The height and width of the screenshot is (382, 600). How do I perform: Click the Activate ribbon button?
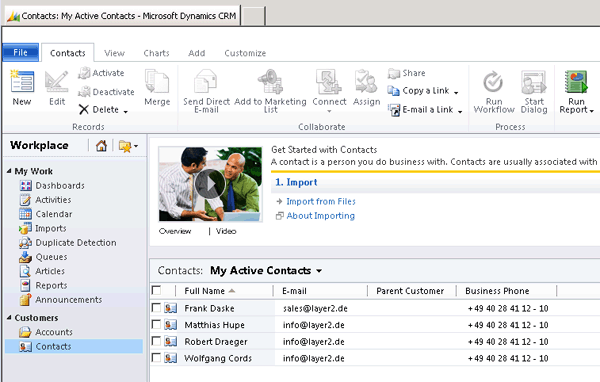pos(101,73)
